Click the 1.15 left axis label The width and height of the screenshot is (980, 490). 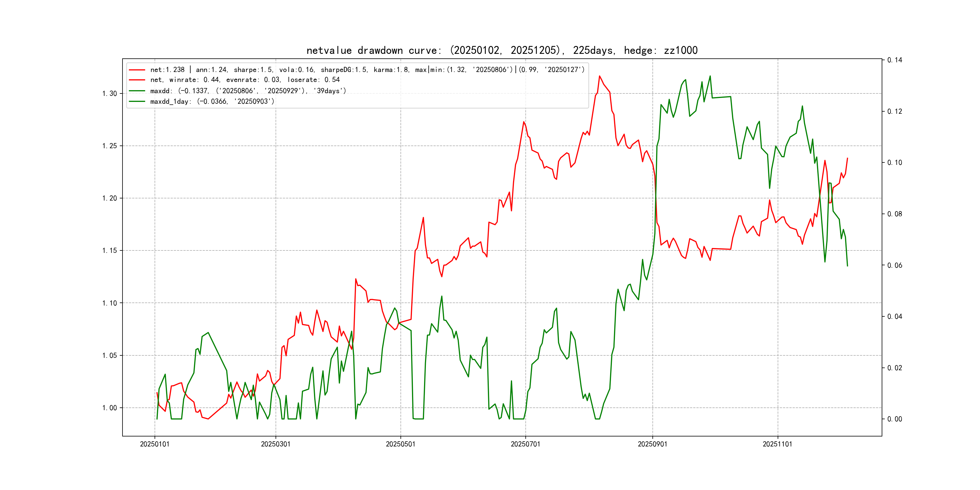coord(109,251)
